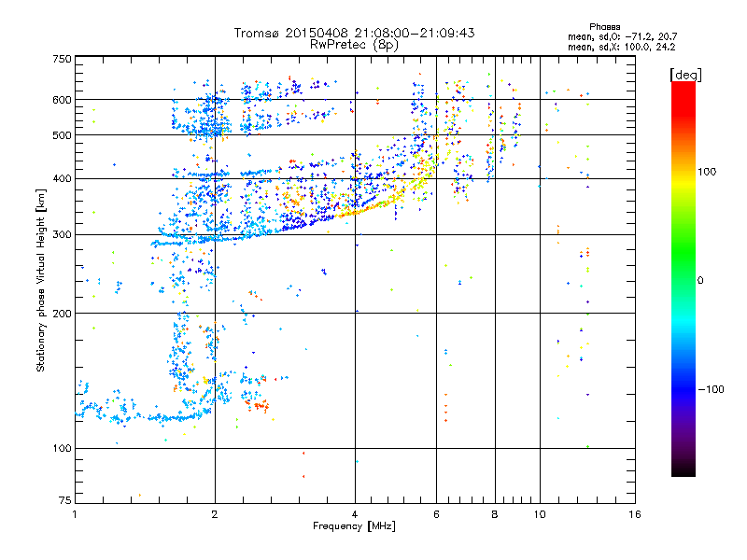
Task: Click the 'Phases' header text
Action: [604, 27]
